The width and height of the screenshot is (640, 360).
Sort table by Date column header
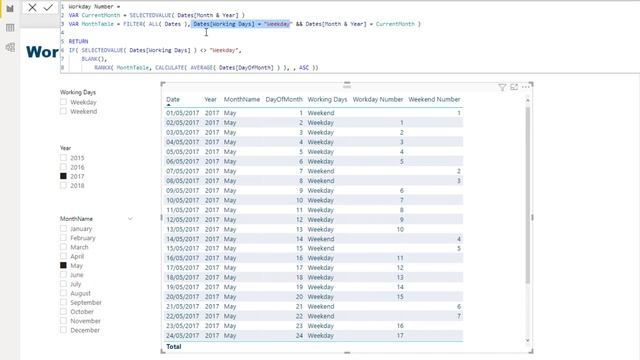pos(173,99)
